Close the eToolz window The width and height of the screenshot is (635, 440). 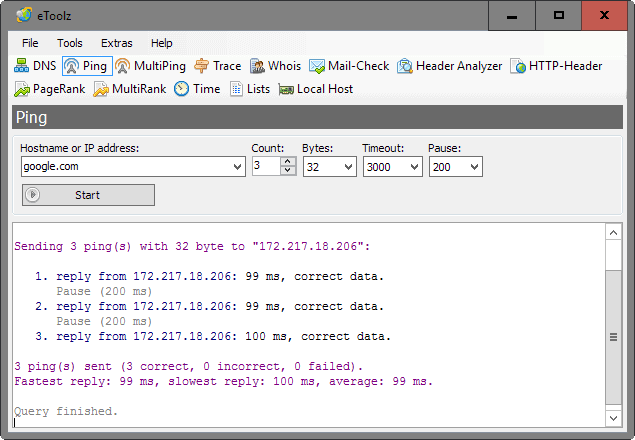604,15
